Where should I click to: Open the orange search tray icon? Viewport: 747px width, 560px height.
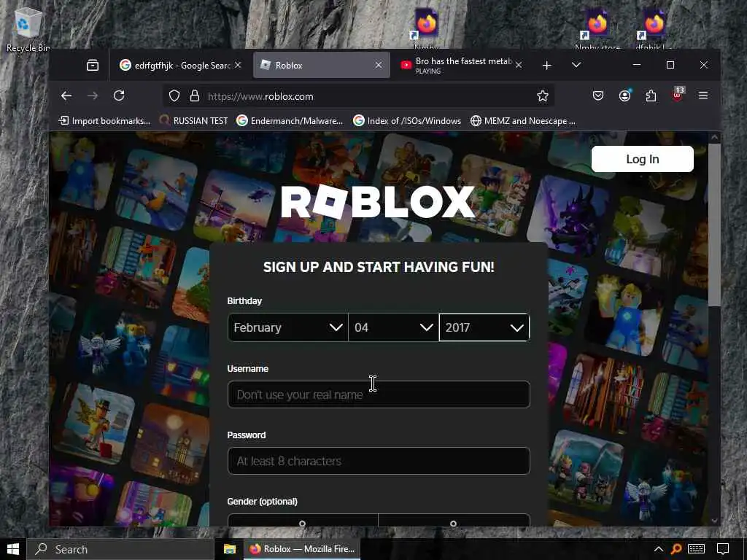pyautogui.click(x=676, y=549)
